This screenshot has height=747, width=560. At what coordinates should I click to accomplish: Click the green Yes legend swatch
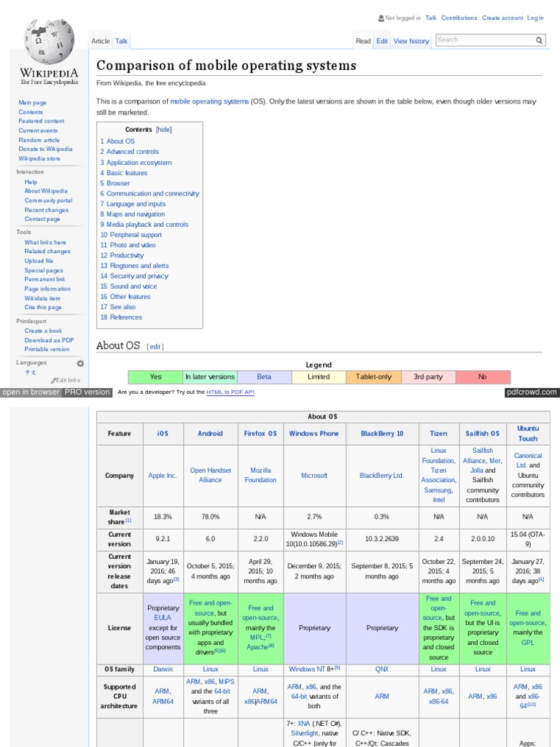click(155, 377)
